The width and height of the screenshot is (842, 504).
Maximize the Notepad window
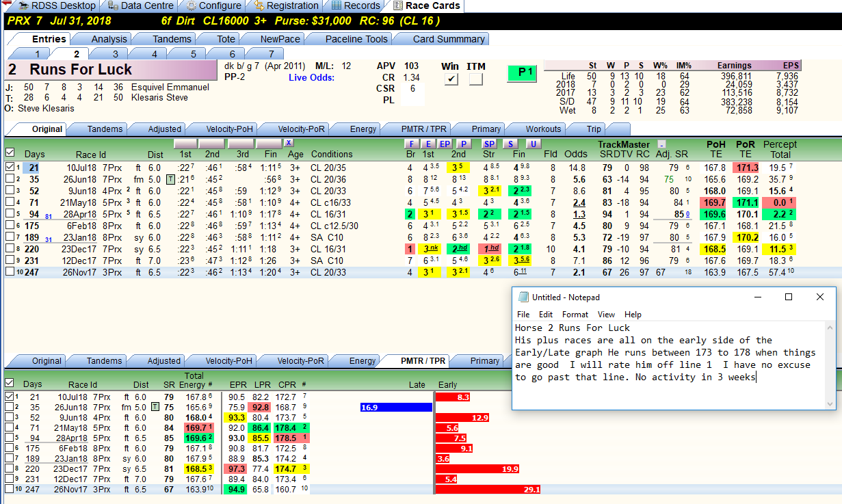coord(789,297)
